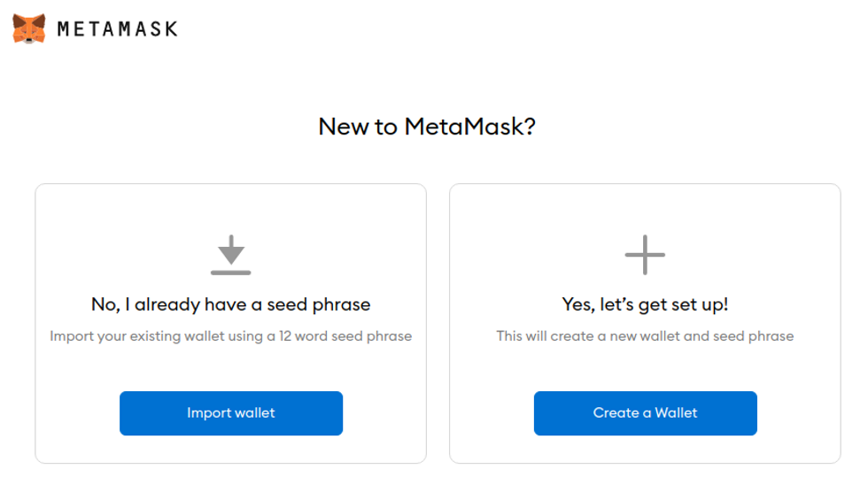Click the plus icon in create card
The image size is (868, 485).
click(x=645, y=255)
